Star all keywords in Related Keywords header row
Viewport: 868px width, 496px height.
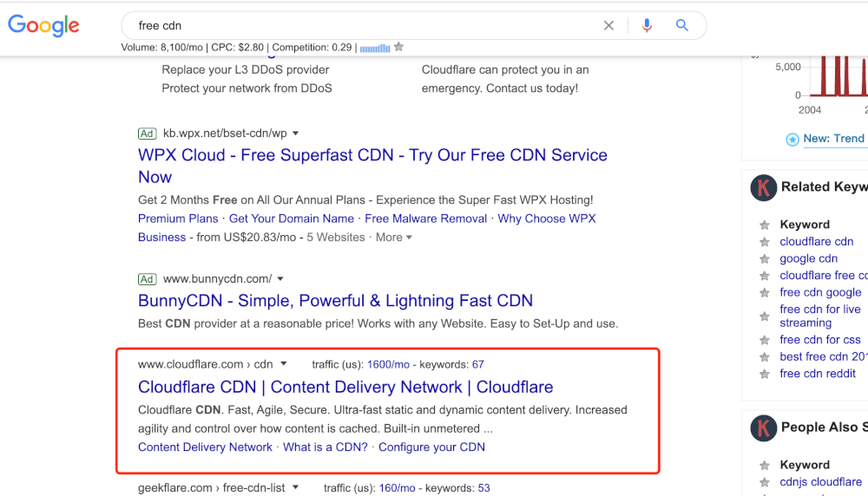(x=765, y=225)
